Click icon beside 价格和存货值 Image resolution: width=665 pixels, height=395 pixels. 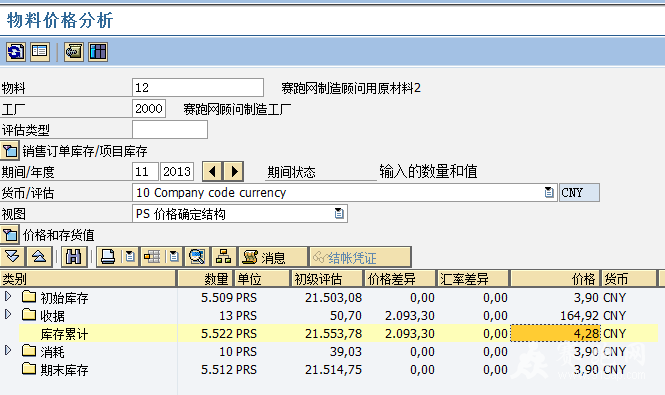coord(10,235)
